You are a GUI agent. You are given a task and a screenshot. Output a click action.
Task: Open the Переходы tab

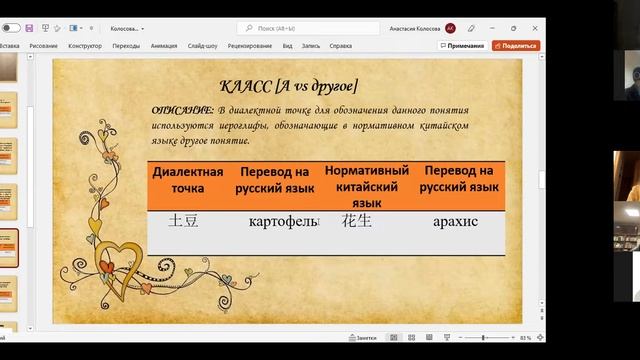[126, 46]
